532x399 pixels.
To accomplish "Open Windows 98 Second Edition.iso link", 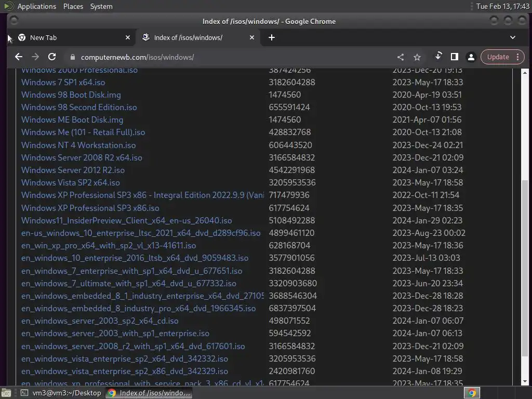I will point(79,107).
